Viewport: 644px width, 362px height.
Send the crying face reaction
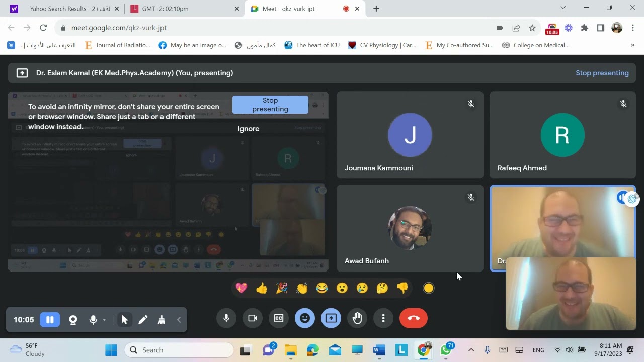click(362, 288)
